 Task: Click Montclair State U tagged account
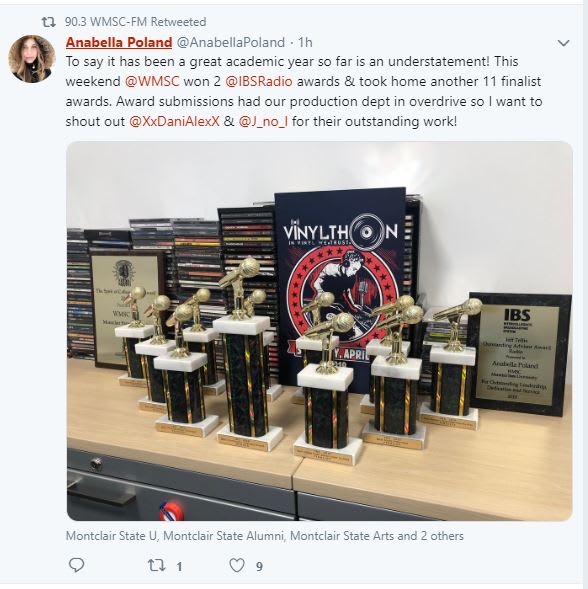111,536
